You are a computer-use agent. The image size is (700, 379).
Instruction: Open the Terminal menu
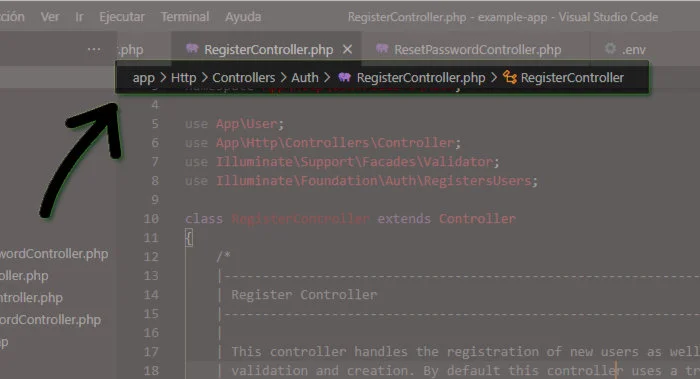point(185,17)
